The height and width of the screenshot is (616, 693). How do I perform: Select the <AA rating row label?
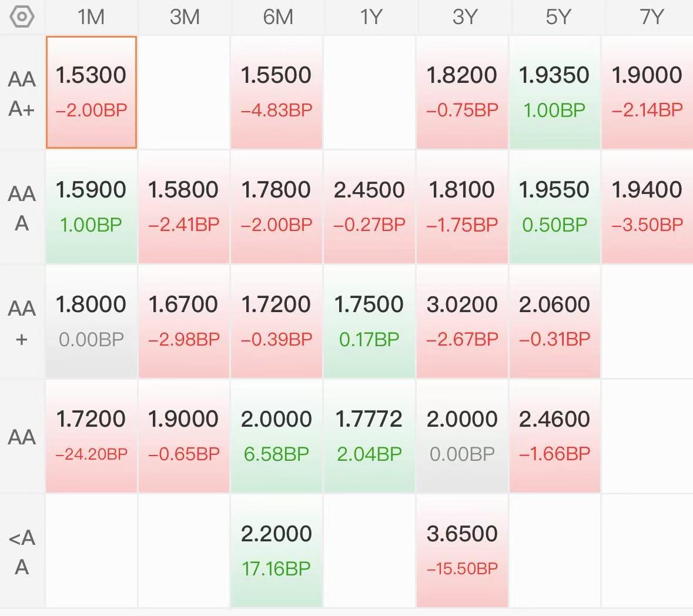(22, 551)
